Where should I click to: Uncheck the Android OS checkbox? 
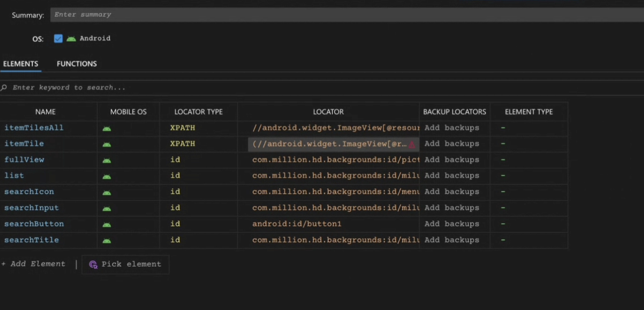[58, 39]
